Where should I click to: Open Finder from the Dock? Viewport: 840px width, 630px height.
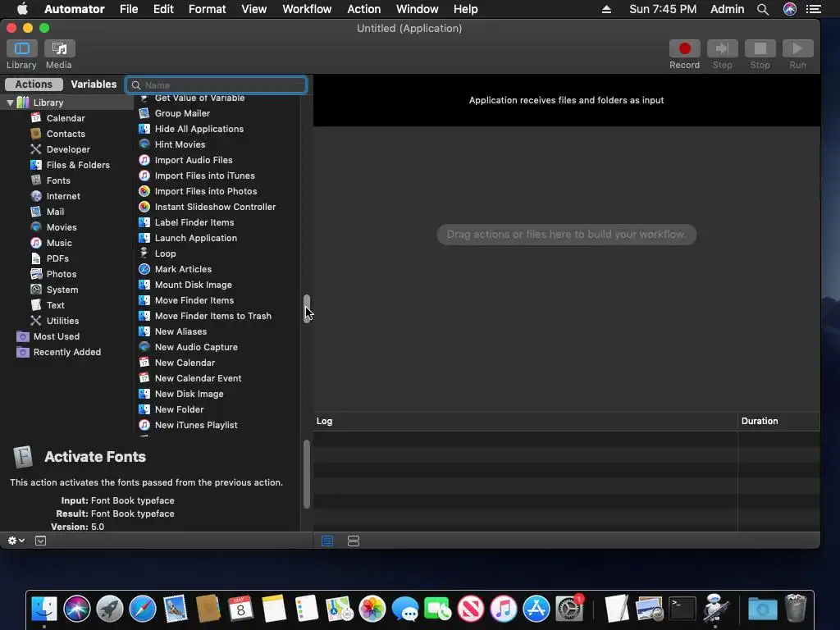(x=44, y=609)
